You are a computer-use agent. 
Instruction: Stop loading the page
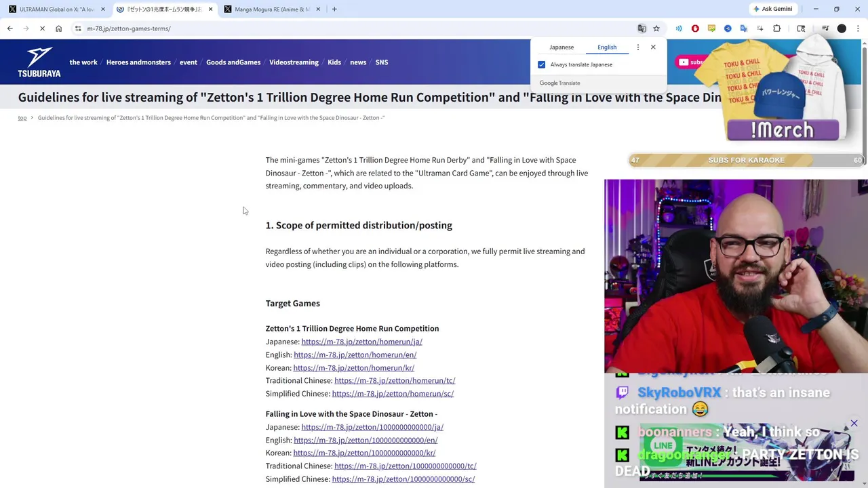click(x=42, y=28)
